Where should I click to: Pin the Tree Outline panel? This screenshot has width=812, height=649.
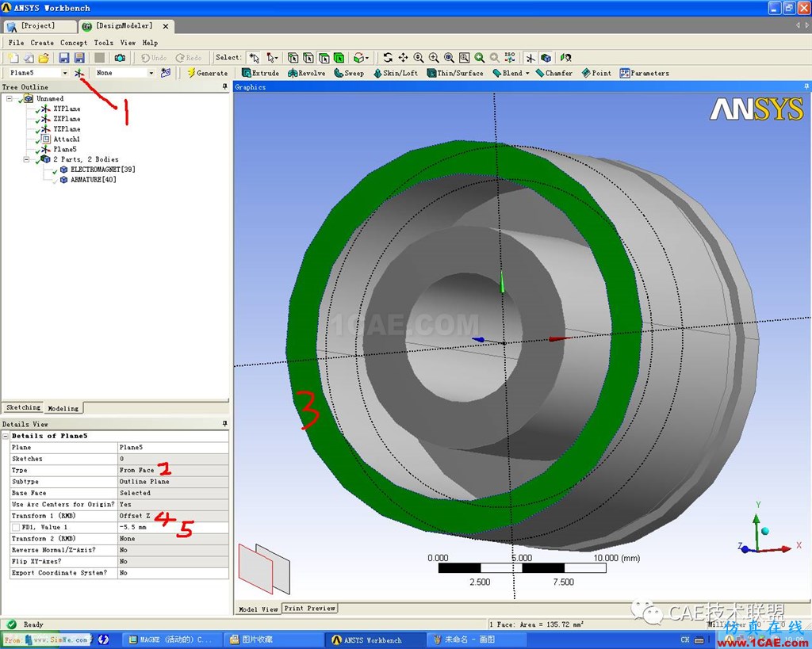coord(224,86)
